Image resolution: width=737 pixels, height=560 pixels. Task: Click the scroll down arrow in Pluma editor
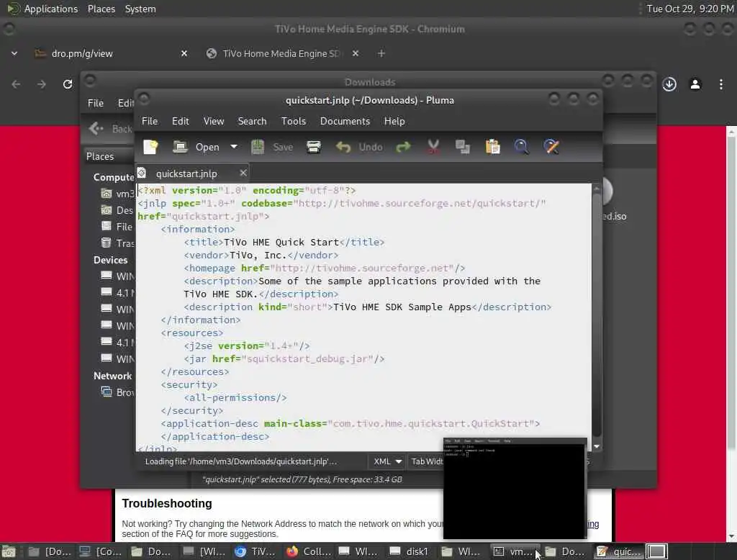click(597, 446)
